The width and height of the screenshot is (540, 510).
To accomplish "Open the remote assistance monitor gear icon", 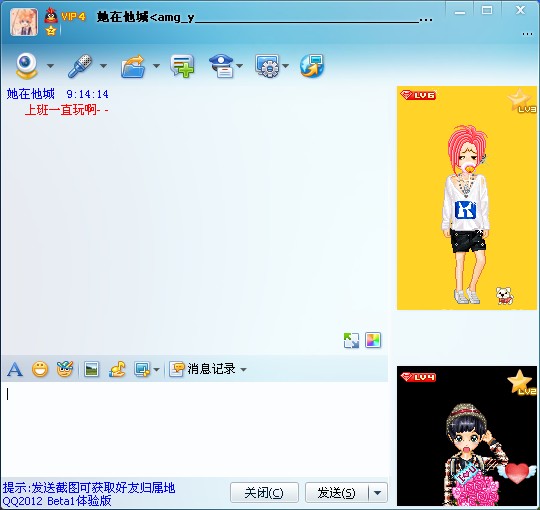I will (267, 65).
